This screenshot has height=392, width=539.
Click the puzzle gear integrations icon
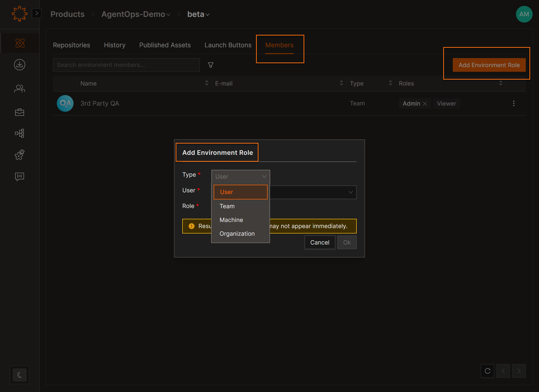(20, 155)
